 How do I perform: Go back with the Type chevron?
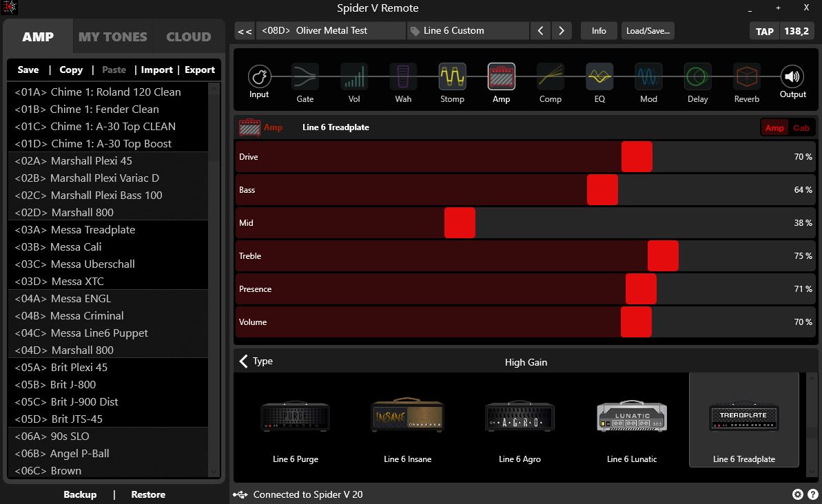tap(243, 361)
